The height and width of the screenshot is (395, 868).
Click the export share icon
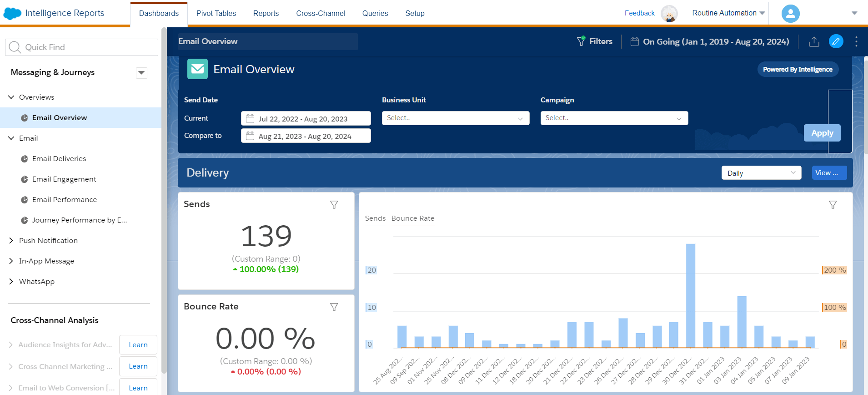pyautogui.click(x=814, y=41)
